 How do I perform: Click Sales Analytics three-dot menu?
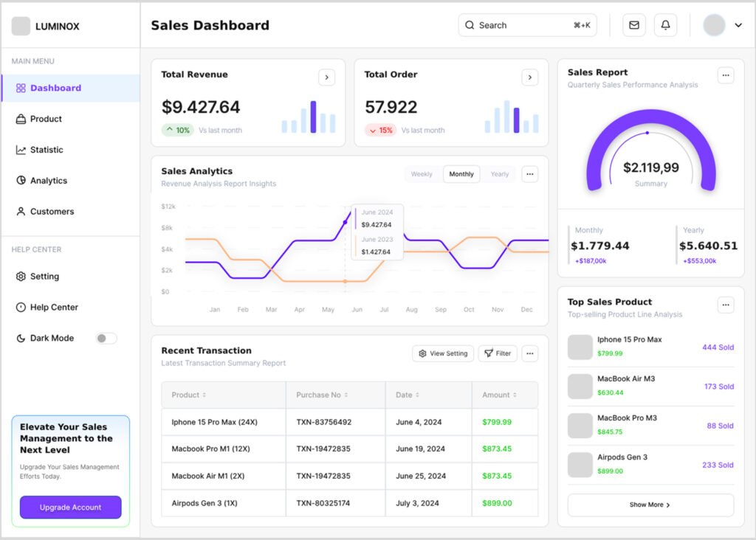pyautogui.click(x=529, y=174)
